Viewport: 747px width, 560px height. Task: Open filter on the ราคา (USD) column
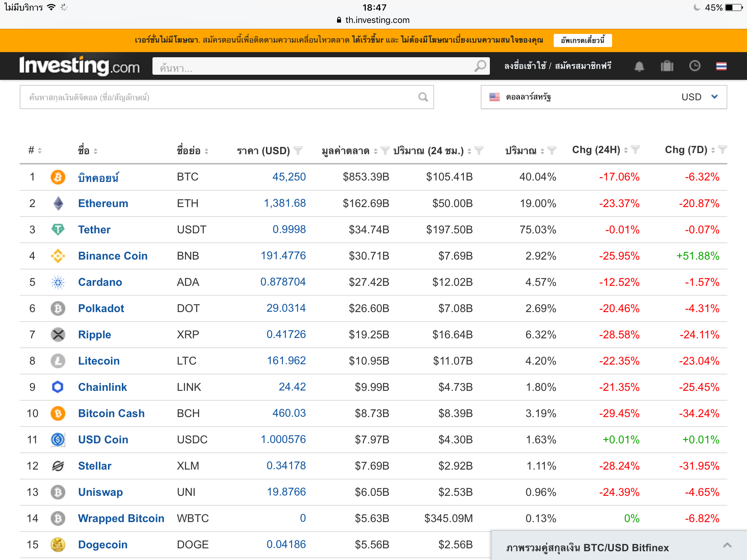tap(298, 150)
